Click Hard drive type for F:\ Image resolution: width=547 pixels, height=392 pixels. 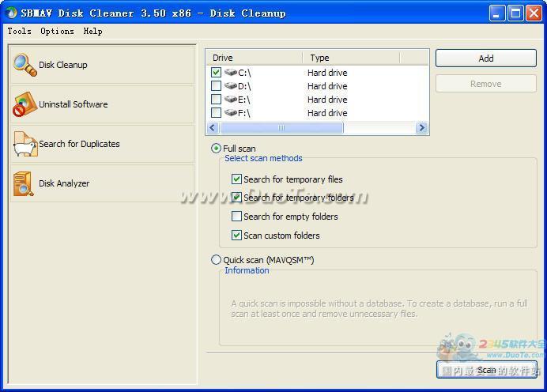(x=327, y=113)
